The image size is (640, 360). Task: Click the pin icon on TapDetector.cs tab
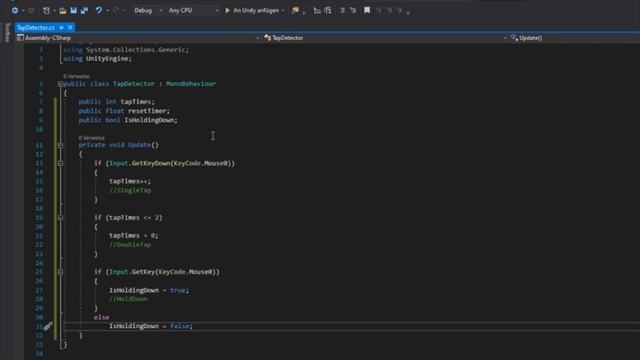(x=62, y=27)
